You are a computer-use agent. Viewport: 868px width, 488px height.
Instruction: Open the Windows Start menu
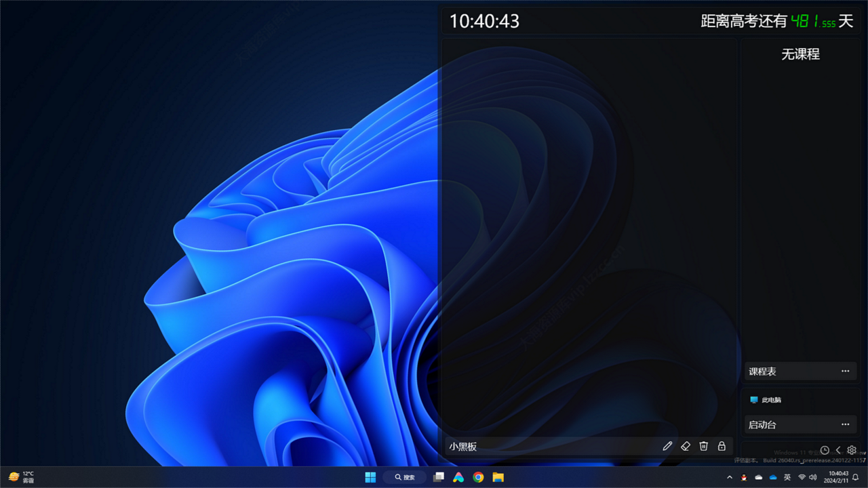370,477
